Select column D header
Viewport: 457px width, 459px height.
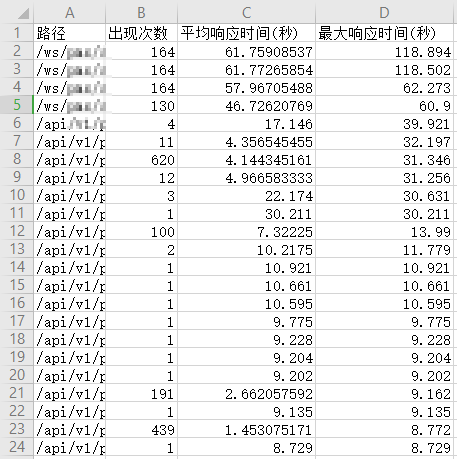[384, 13]
